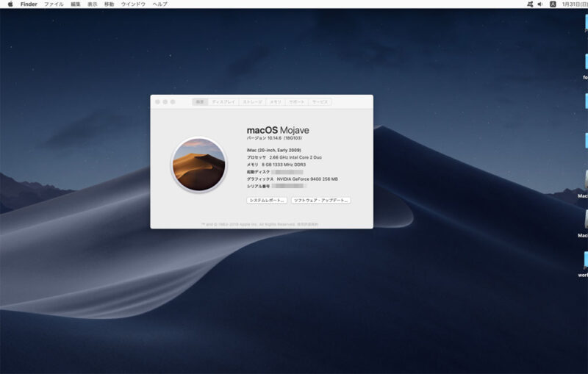Viewport: 588px width, 374px height.
Task: Open the ファイル menu
Action: [x=54, y=4]
